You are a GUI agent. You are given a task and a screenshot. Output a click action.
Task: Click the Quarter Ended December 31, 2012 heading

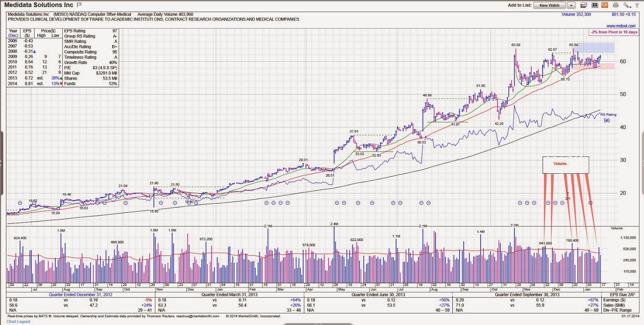click(80, 294)
